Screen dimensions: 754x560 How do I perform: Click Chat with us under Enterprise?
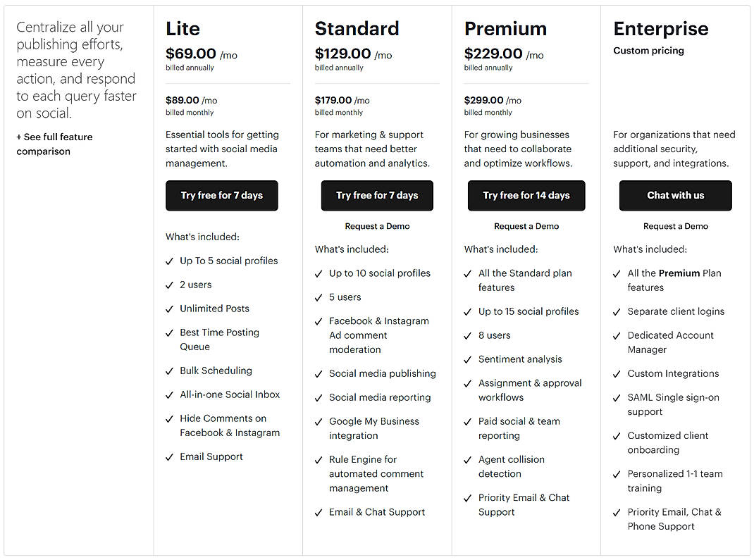point(675,196)
